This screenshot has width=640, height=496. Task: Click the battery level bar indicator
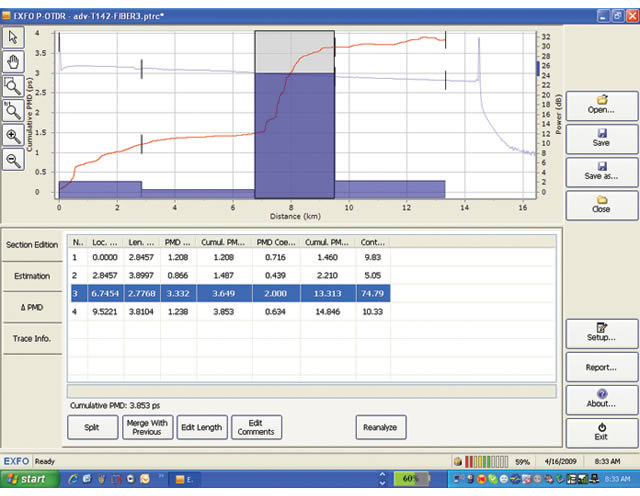(x=487, y=462)
